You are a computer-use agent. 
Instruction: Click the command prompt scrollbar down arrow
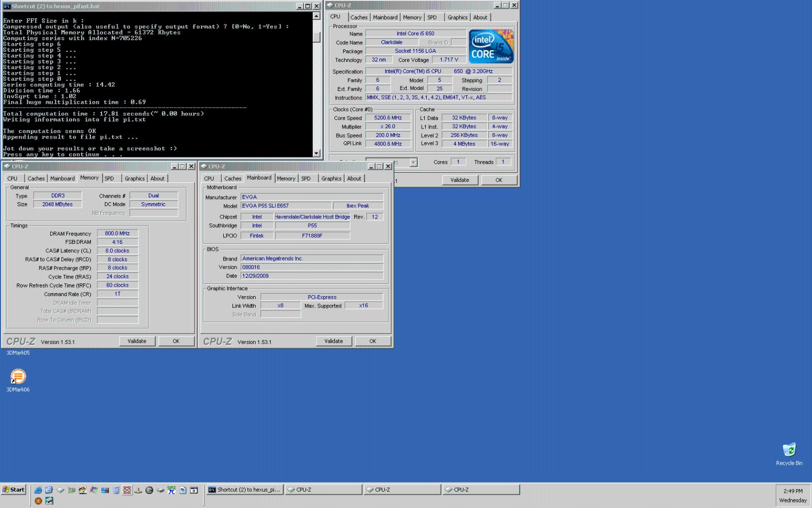317,153
